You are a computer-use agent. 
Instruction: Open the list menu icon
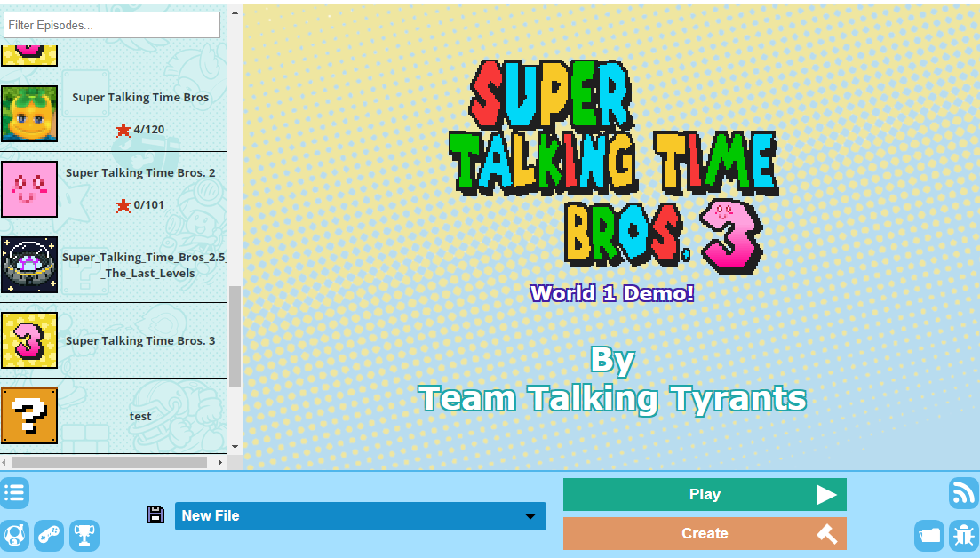tap(14, 492)
